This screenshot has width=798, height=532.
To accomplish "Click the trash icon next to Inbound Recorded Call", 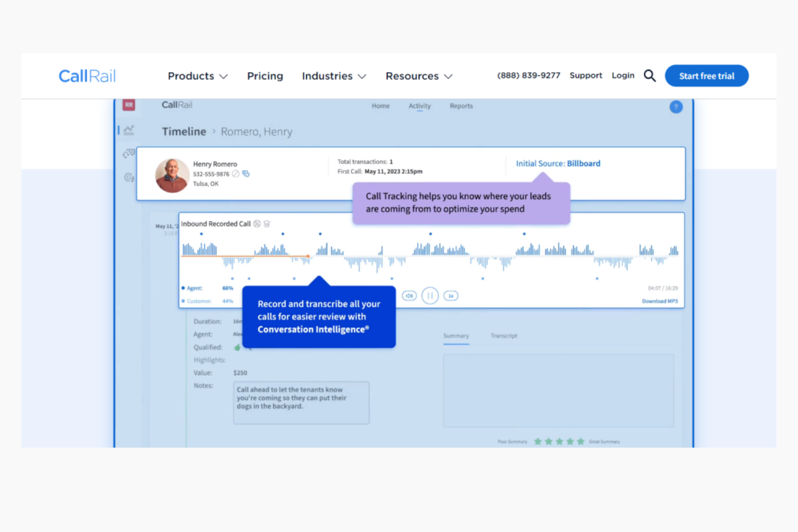I will [267, 224].
